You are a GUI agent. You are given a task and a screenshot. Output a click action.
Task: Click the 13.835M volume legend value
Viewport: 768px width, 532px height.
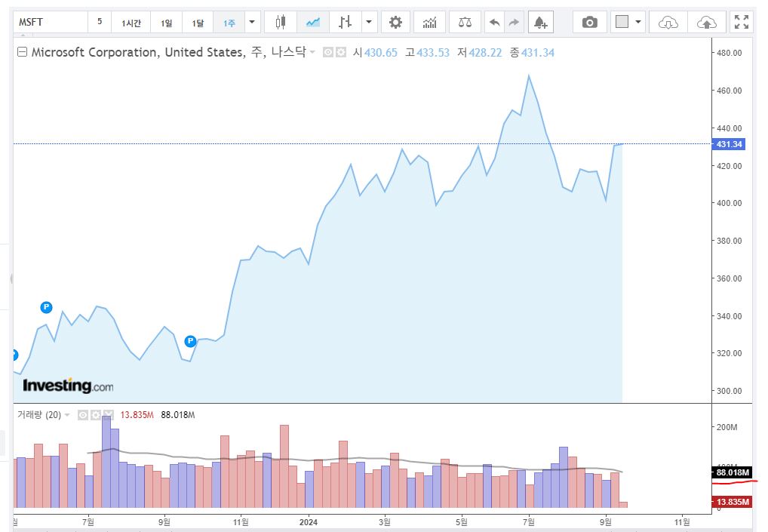coord(137,415)
